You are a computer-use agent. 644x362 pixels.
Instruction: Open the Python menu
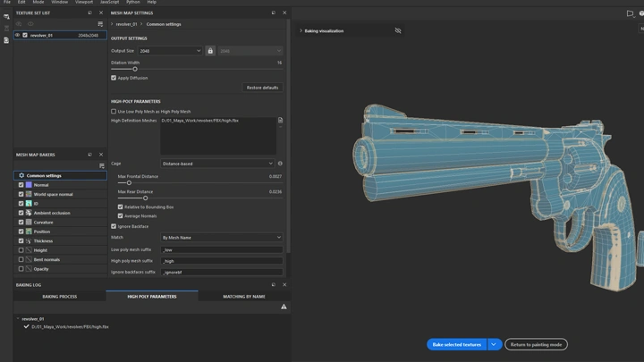[133, 2]
